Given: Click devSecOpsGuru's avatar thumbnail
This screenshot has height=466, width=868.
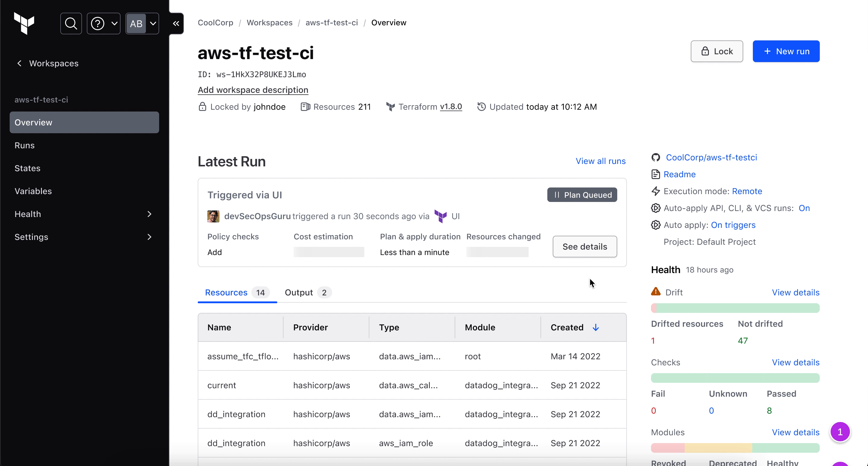Looking at the screenshot, I should (x=213, y=216).
